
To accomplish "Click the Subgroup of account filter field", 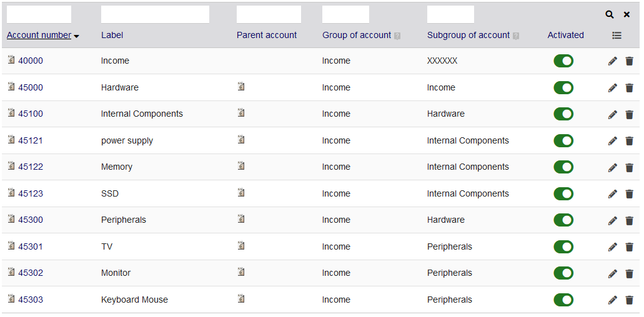I will pos(450,14).
